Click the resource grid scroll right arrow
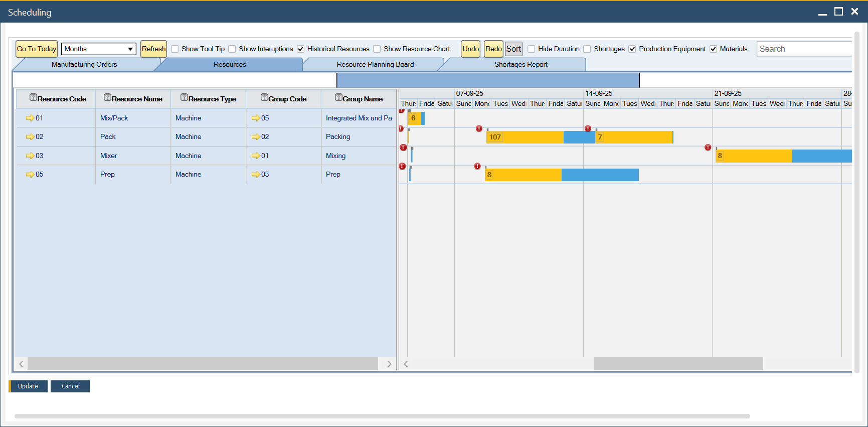 pos(390,364)
